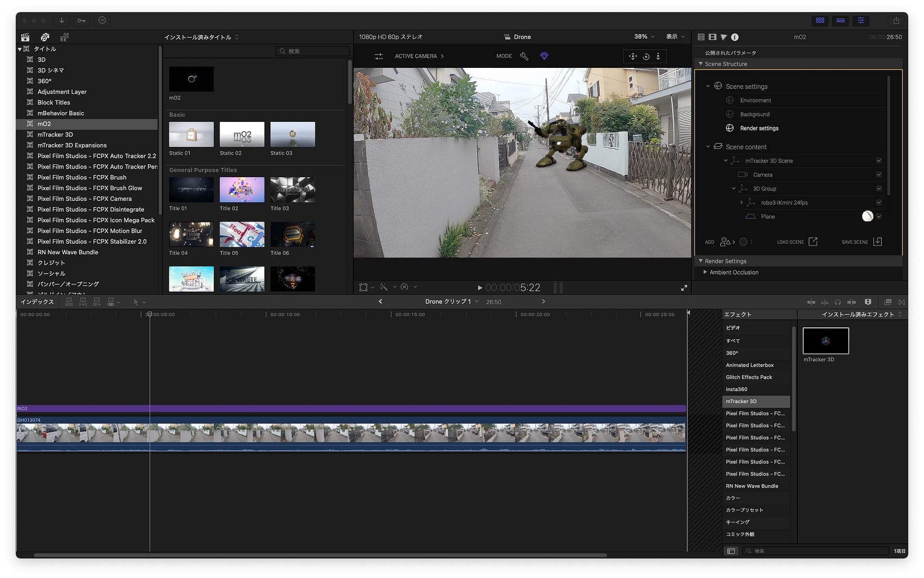Toggle viewer fullscreen expand icon
Screen dimensions: 924x578
point(684,288)
